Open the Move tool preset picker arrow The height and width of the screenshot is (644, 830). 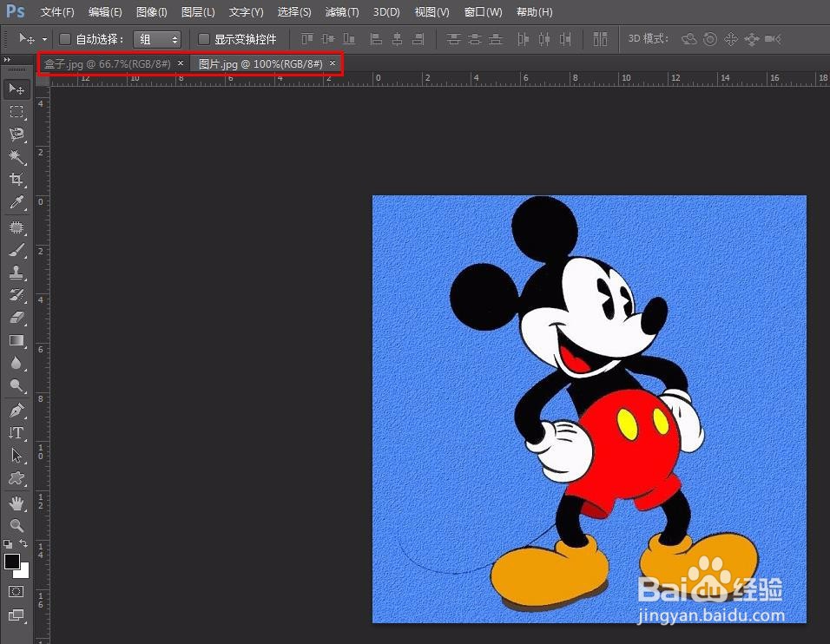coord(44,39)
